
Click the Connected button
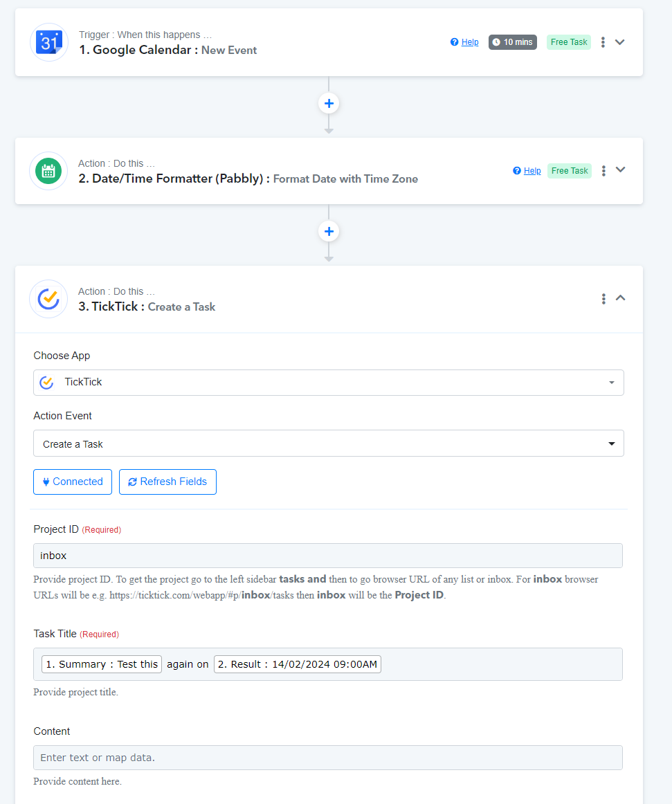click(x=73, y=482)
